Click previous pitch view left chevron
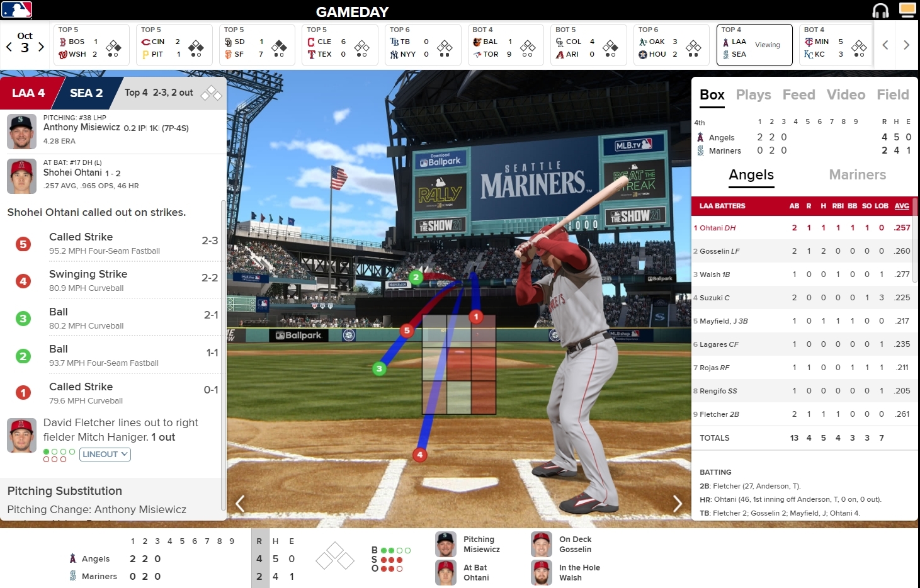Image resolution: width=920 pixels, height=588 pixels. (x=240, y=503)
